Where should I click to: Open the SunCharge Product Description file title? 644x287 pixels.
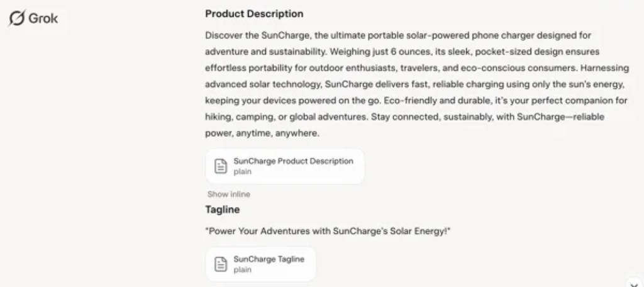point(293,161)
